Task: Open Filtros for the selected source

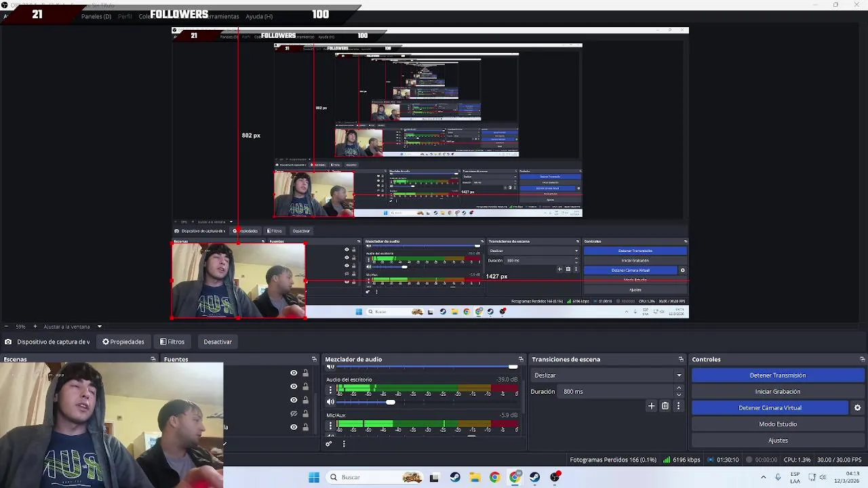Action: click(x=172, y=342)
